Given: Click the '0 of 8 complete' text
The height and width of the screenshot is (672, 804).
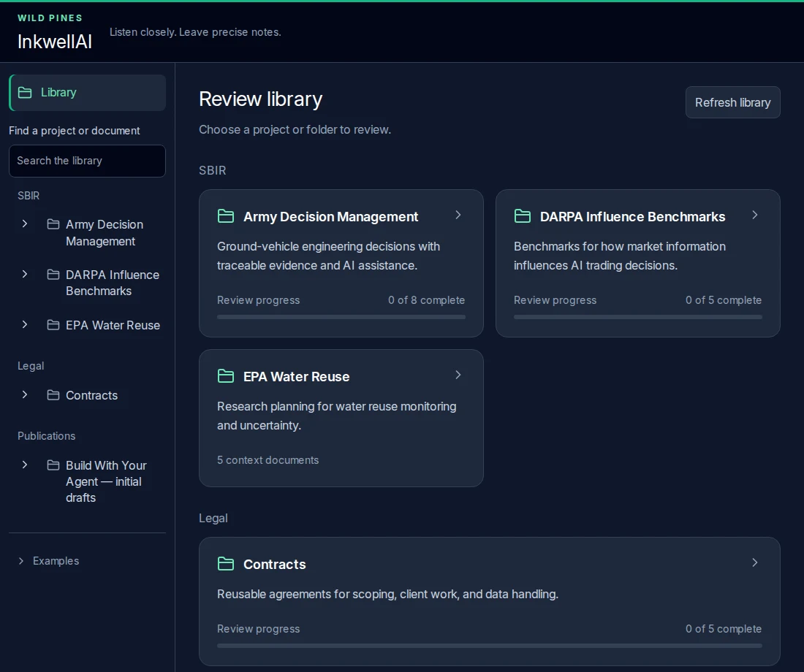Looking at the screenshot, I should coord(426,300).
